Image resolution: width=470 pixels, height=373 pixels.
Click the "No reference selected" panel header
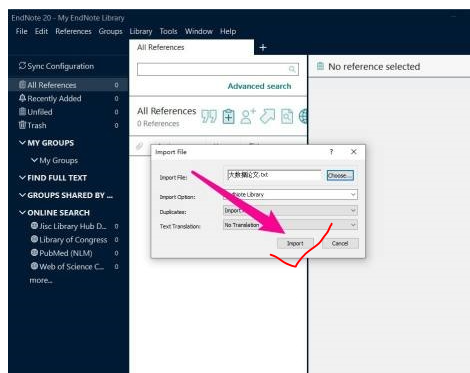pos(374,67)
